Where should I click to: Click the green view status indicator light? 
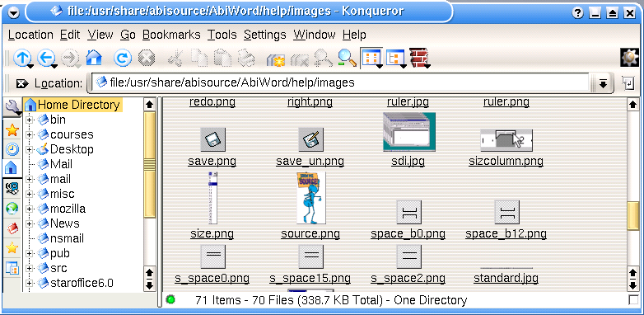point(170,299)
